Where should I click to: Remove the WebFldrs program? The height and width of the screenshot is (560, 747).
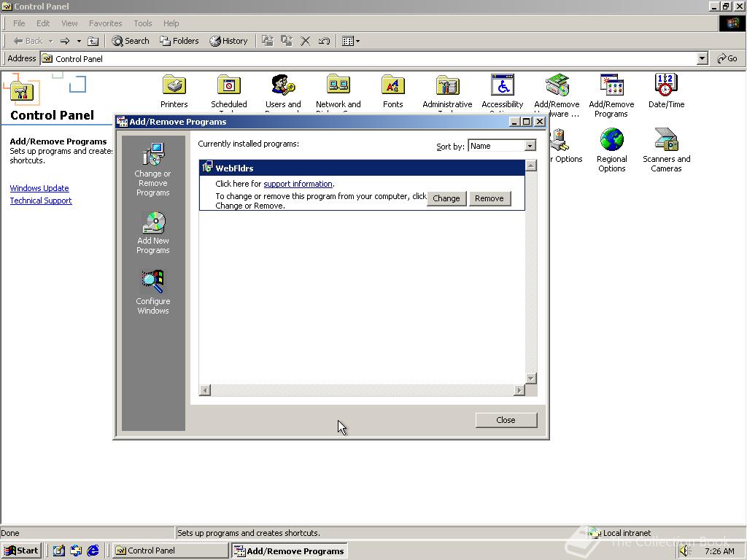[x=489, y=198]
